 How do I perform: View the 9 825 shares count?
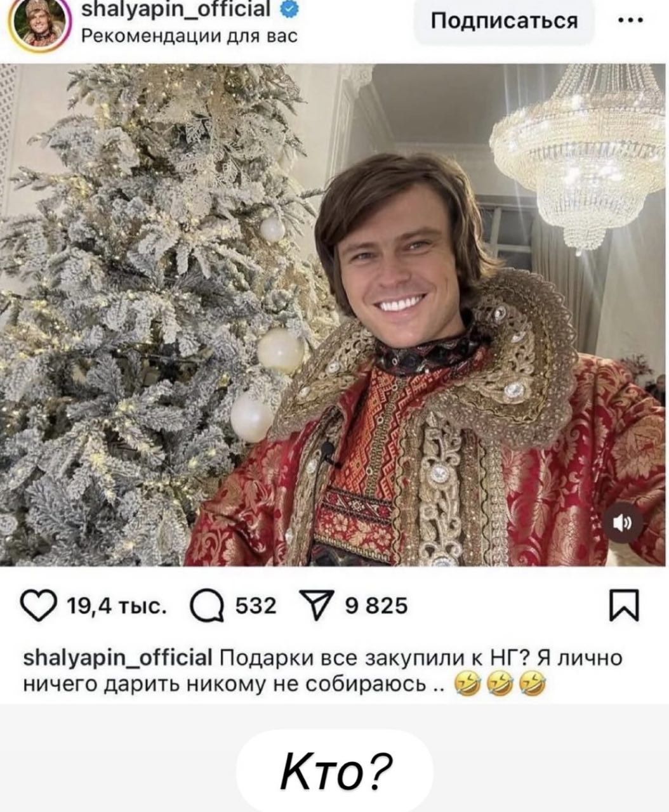(376, 606)
